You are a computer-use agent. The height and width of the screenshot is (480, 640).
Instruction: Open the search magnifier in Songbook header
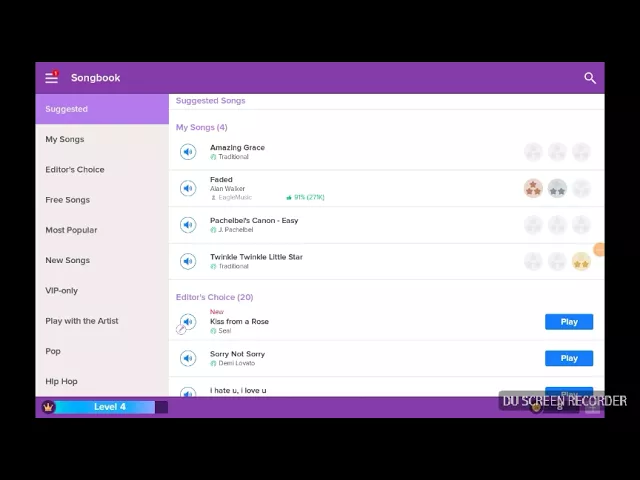pyautogui.click(x=590, y=78)
